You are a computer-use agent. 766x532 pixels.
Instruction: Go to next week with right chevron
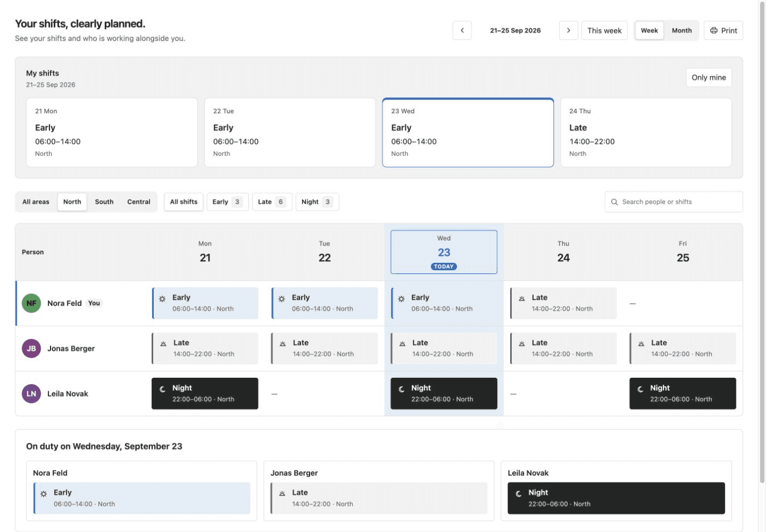tap(568, 31)
